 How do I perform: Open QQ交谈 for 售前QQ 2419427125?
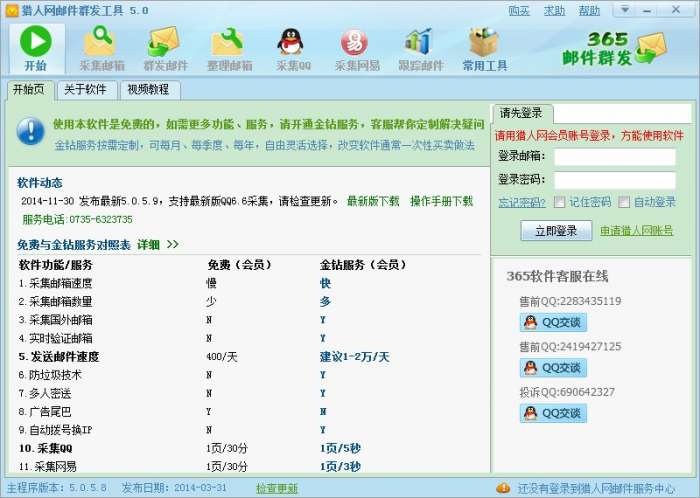[553, 368]
